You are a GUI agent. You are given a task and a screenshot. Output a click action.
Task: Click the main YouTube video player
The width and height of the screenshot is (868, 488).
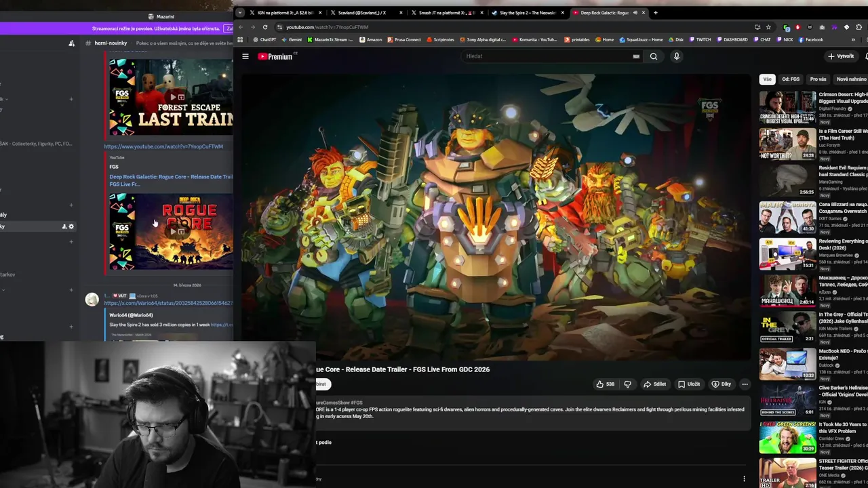point(496,217)
